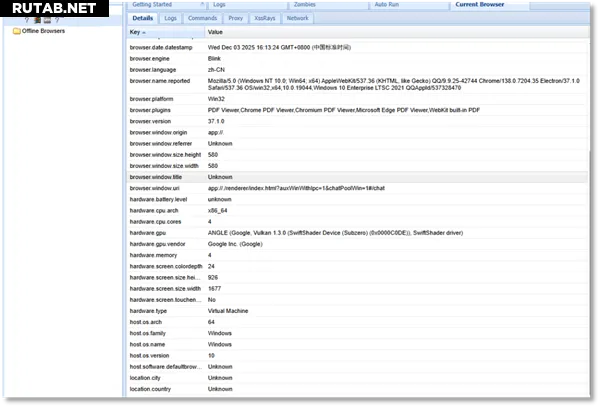The width and height of the screenshot is (600, 406).
Task: Select the Offline Browsers tree label
Action: tap(44, 31)
